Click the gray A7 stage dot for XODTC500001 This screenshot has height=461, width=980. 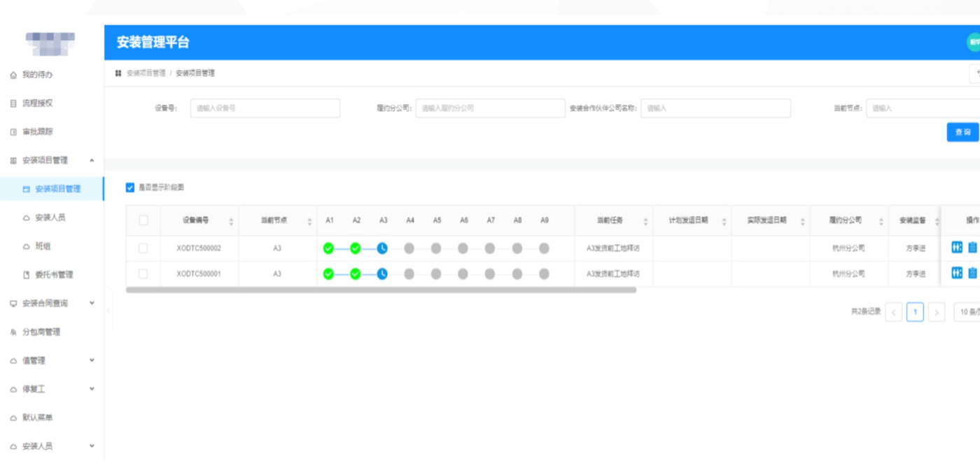point(490,274)
